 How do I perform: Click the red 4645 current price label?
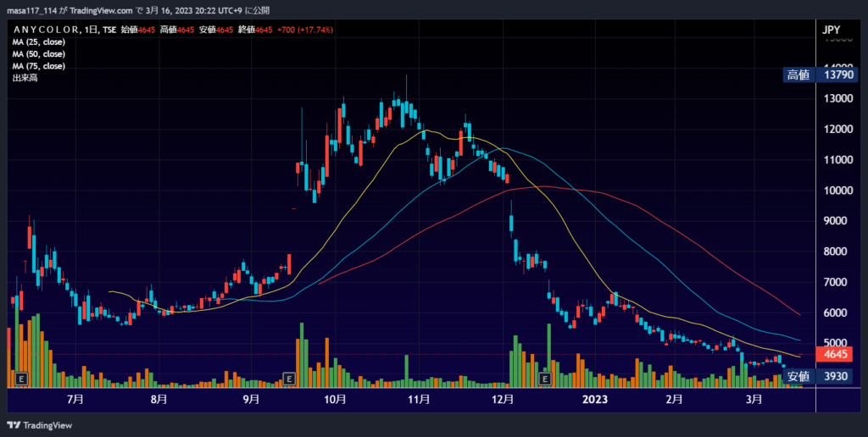(835, 354)
